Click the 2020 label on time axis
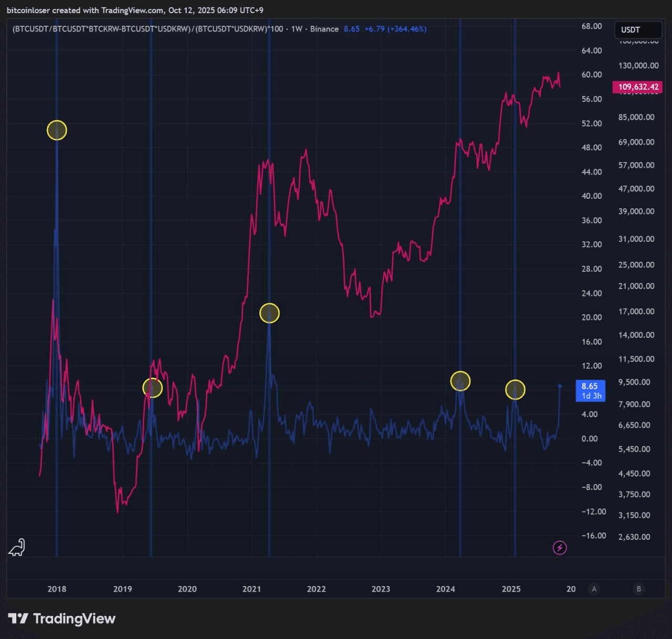 [187, 589]
